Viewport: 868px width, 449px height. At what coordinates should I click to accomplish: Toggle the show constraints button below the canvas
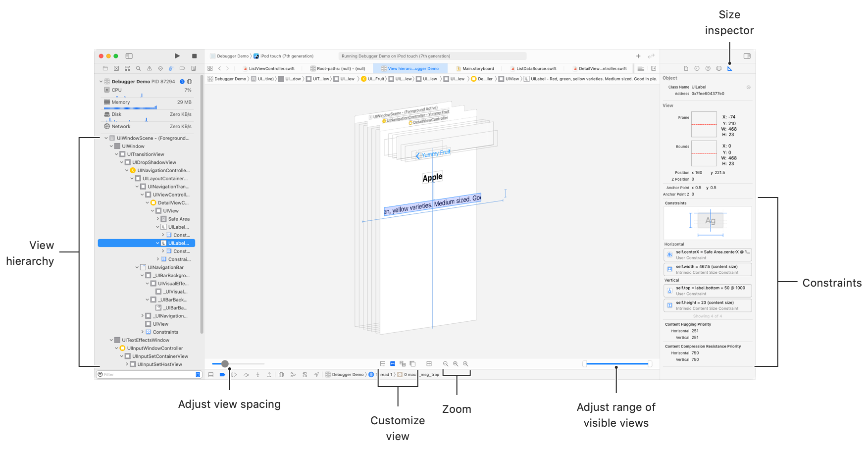393,364
